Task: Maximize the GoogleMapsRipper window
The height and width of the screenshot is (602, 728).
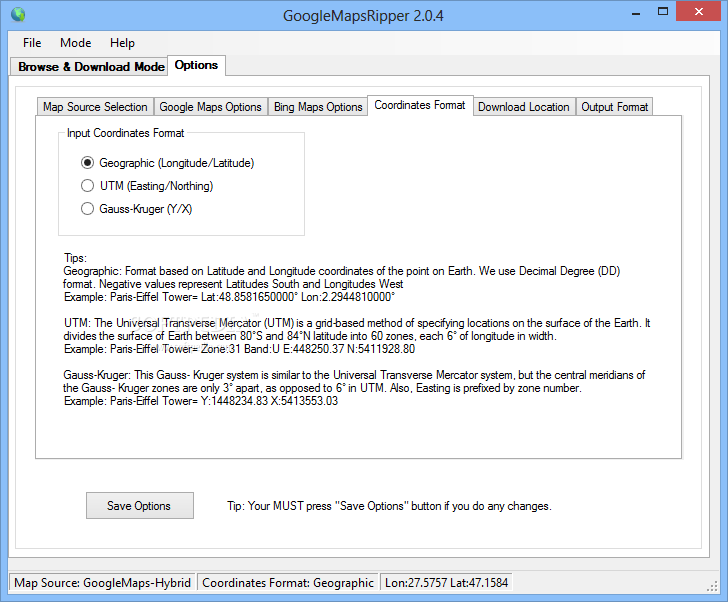Action: tap(663, 12)
